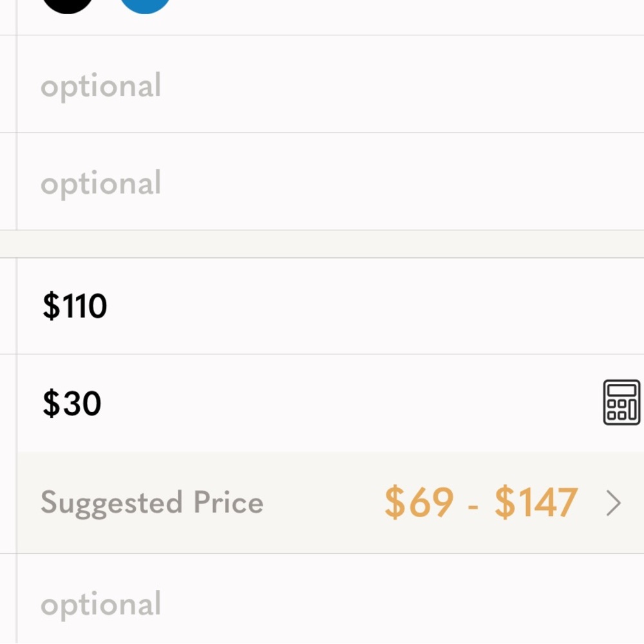Click empty space in the $110 row
Screen dimensions: 644x644
click(386, 306)
